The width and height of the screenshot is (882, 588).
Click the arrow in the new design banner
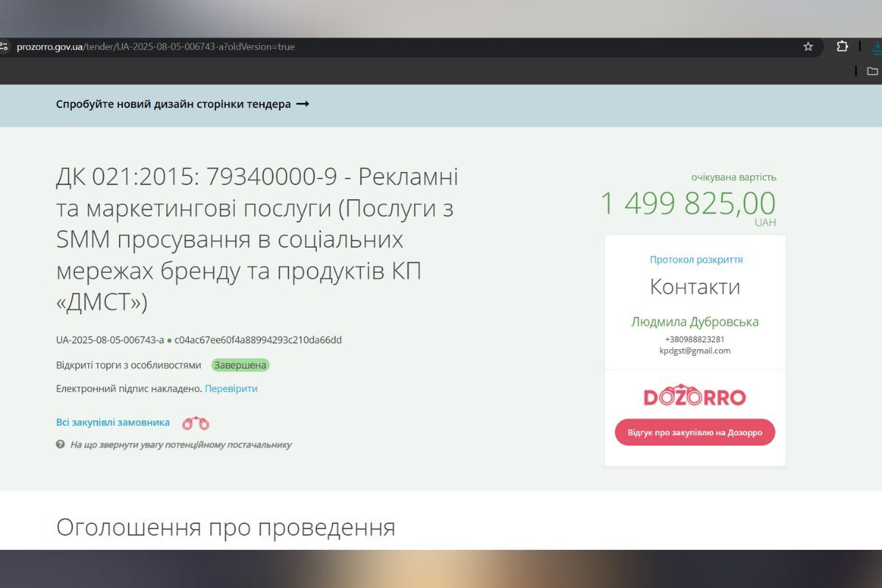301,104
